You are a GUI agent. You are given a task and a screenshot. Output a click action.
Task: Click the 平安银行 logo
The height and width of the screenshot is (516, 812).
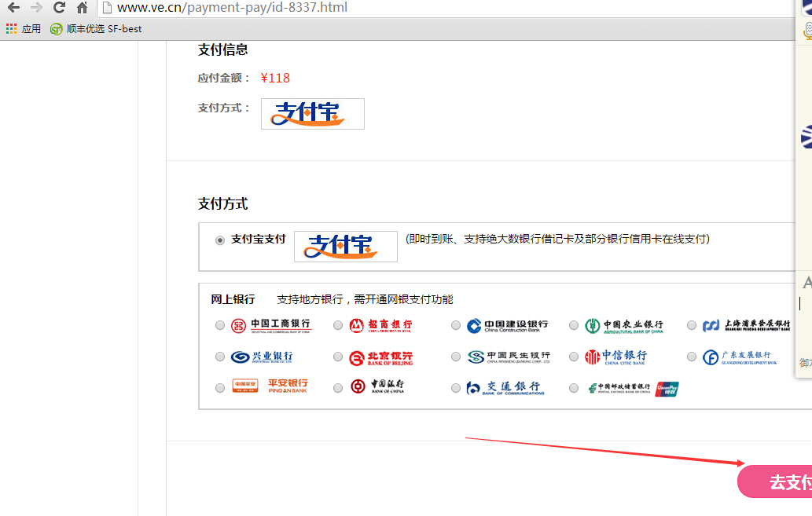(x=270, y=386)
